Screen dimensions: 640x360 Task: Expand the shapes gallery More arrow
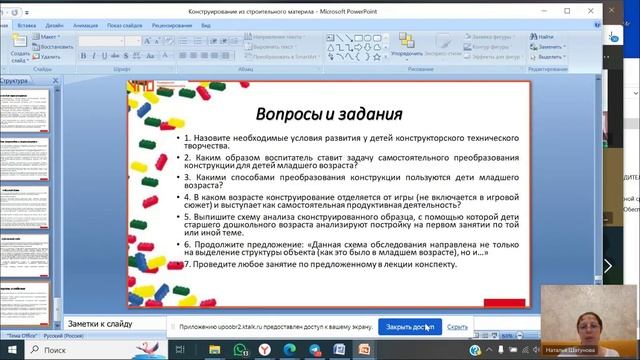pos(386,57)
